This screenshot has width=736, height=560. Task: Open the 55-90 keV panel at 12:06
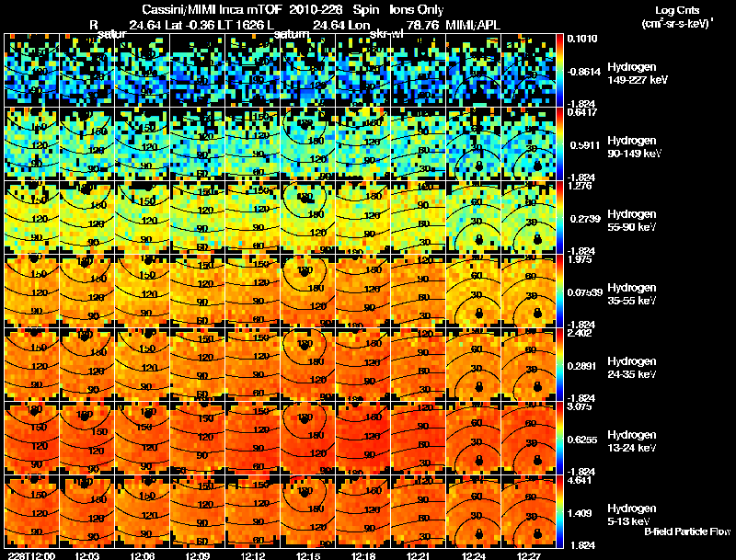point(143,218)
